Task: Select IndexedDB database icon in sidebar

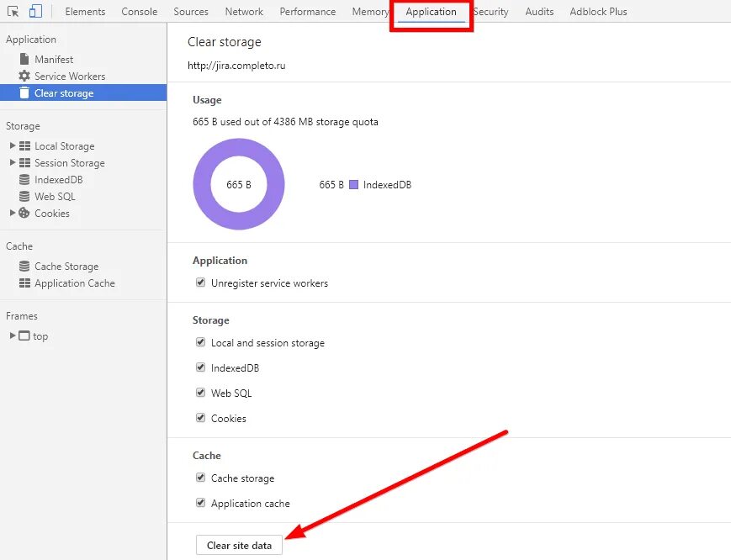Action: pyautogui.click(x=24, y=180)
